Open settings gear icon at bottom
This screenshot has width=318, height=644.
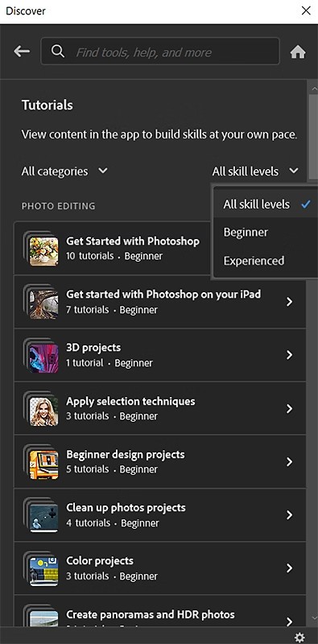(300, 637)
